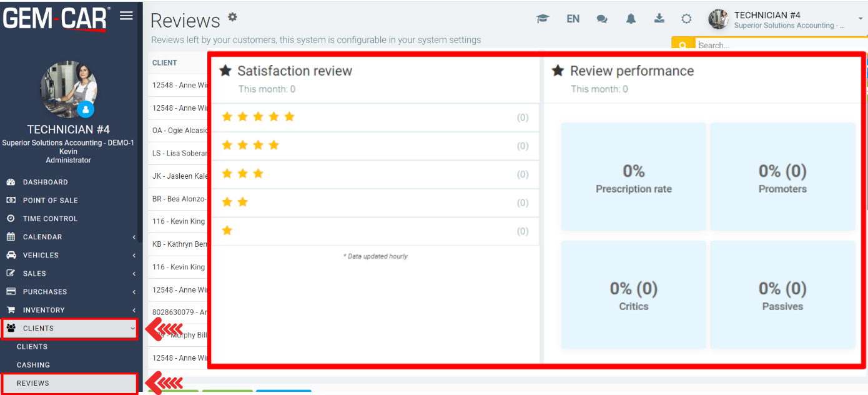
Task: Open the chat messages icon
Action: click(602, 19)
